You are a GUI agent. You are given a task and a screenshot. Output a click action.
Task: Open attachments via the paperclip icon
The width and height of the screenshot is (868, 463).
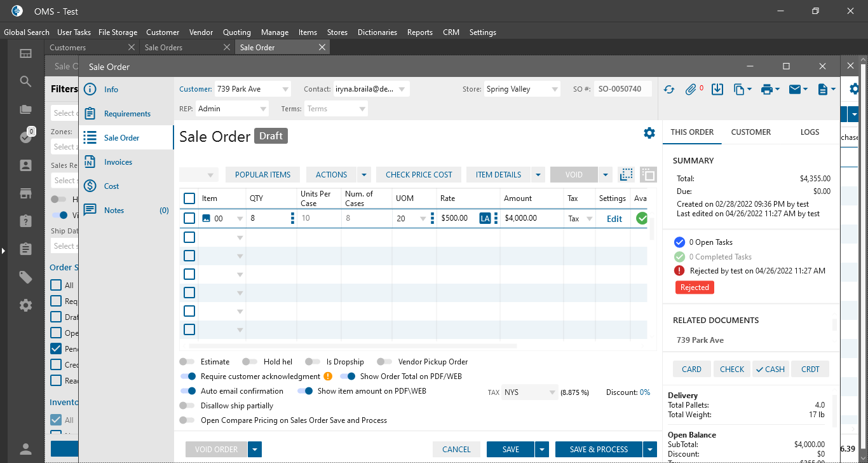(691, 90)
